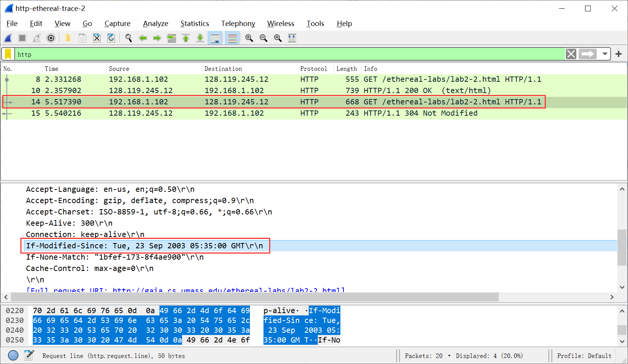Select packet 10 with 200 OK response
This screenshot has width=628, height=364.
point(314,91)
